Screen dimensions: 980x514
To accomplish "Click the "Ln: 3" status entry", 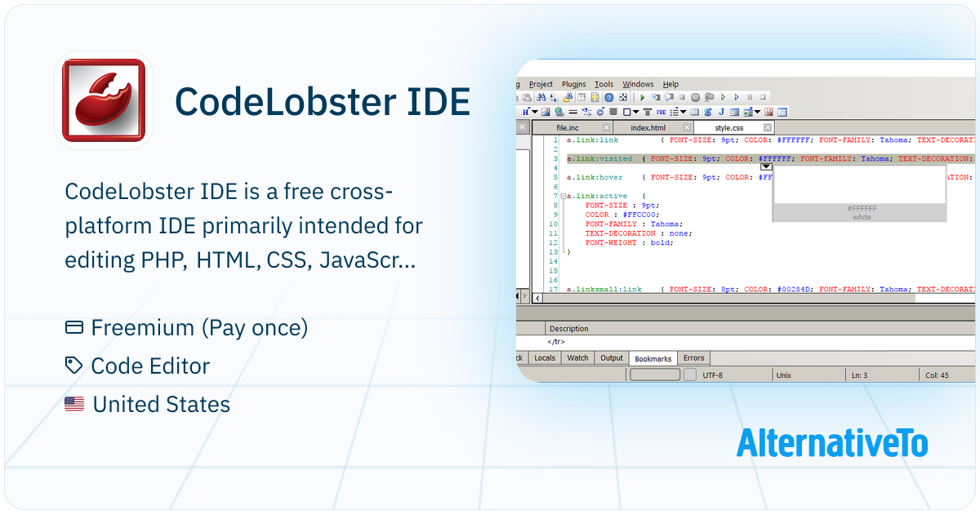I will tap(859, 375).
